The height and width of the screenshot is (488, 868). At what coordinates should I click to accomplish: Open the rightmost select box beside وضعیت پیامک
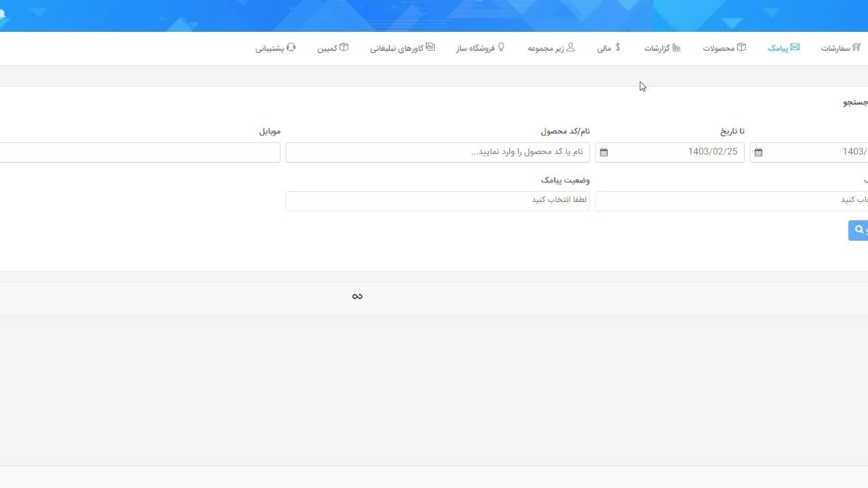731,201
